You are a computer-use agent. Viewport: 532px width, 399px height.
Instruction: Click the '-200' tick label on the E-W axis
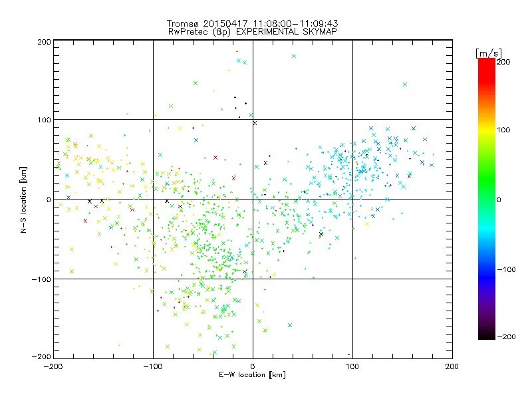[54, 366]
